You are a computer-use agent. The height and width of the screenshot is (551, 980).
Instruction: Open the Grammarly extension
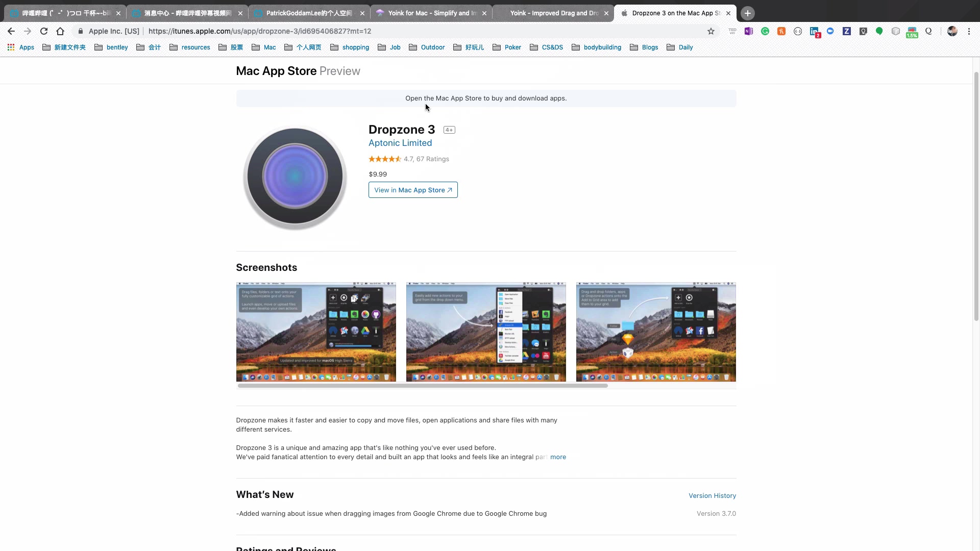[765, 31]
